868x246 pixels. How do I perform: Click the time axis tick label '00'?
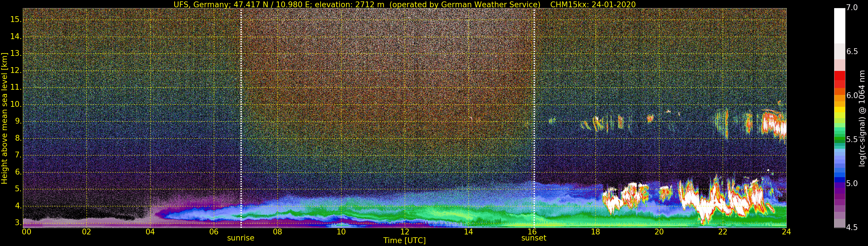pos(27,232)
